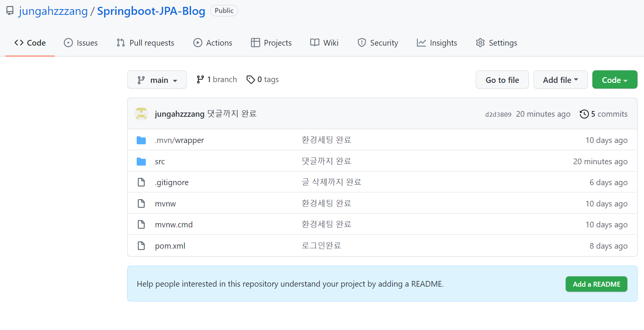Click the src folder icon
Viewport: 644px width, 330px height.
click(141, 162)
